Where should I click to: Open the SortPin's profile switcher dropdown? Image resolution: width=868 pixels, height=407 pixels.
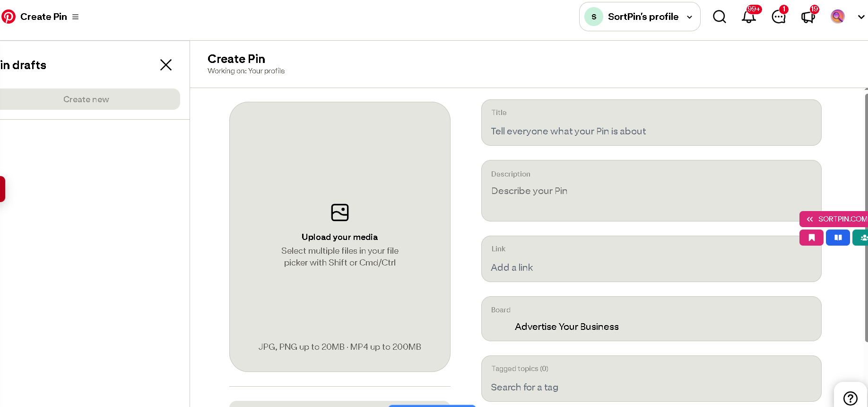[x=640, y=17]
